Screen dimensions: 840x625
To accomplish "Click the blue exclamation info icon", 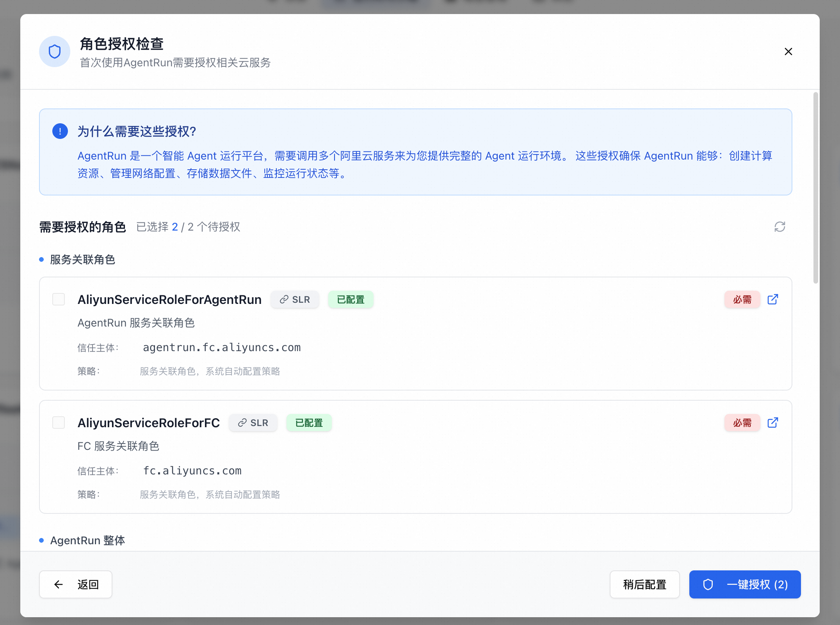I will (60, 131).
